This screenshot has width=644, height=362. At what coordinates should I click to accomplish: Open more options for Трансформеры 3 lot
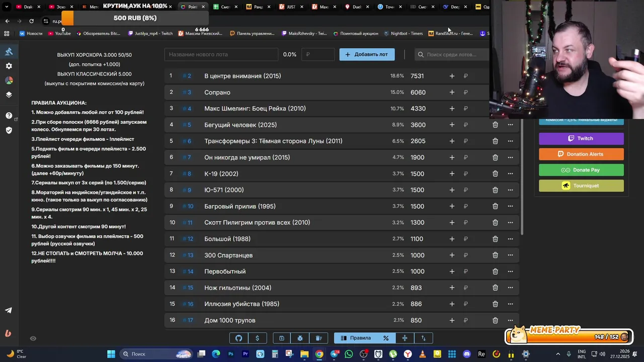(x=510, y=141)
